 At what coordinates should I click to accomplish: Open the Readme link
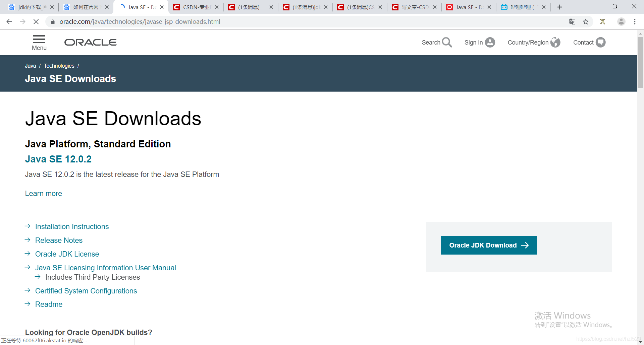pyautogui.click(x=49, y=304)
